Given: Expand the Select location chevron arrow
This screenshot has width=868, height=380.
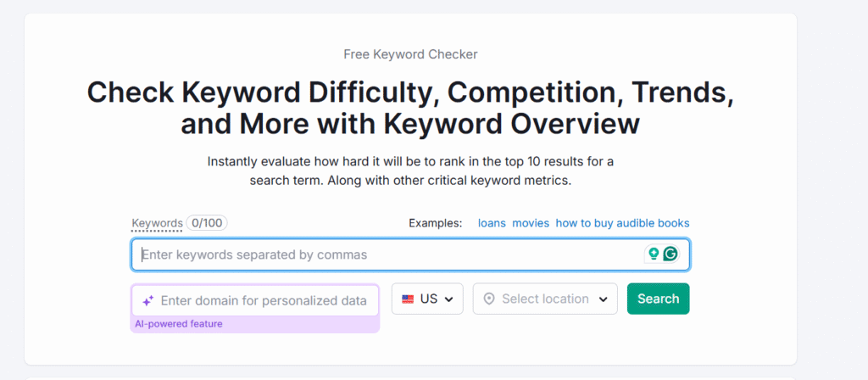Looking at the screenshot, I should click(604, 299).
